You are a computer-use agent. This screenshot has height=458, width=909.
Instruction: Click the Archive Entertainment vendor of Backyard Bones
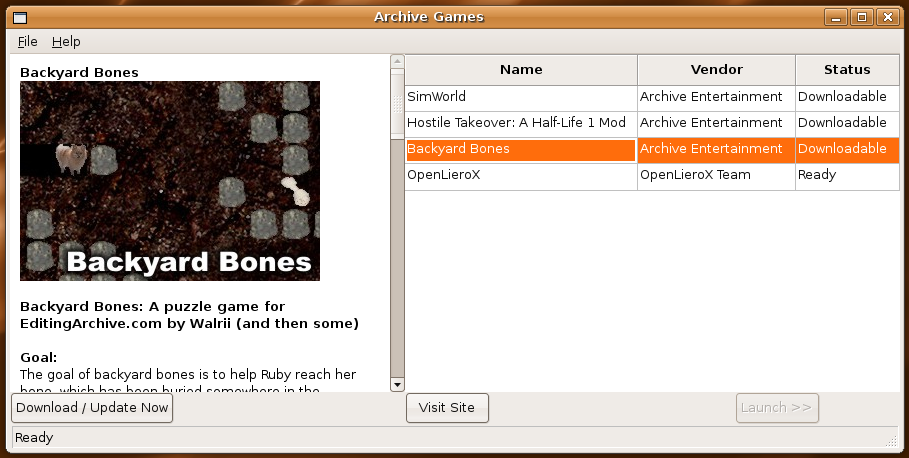pos(716,150)
